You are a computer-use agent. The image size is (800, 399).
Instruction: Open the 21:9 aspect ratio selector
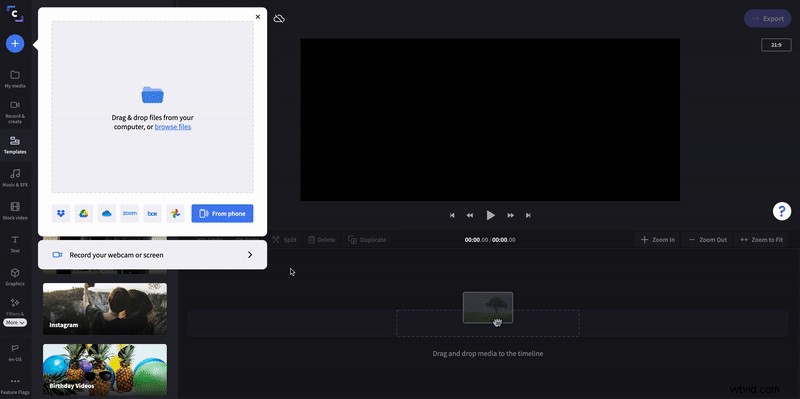(776, 45)
